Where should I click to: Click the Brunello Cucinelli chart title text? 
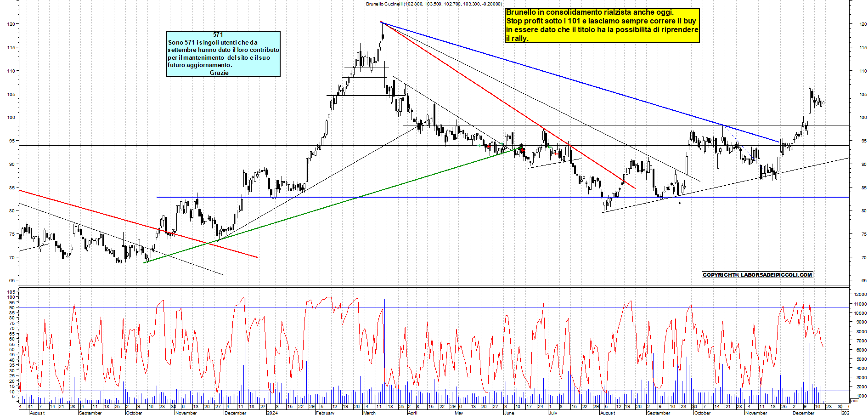434,4
